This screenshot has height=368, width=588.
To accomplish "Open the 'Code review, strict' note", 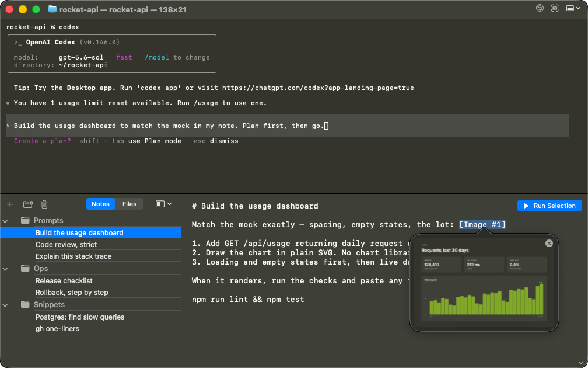I will pyautogui.click(x=90, y=244).
